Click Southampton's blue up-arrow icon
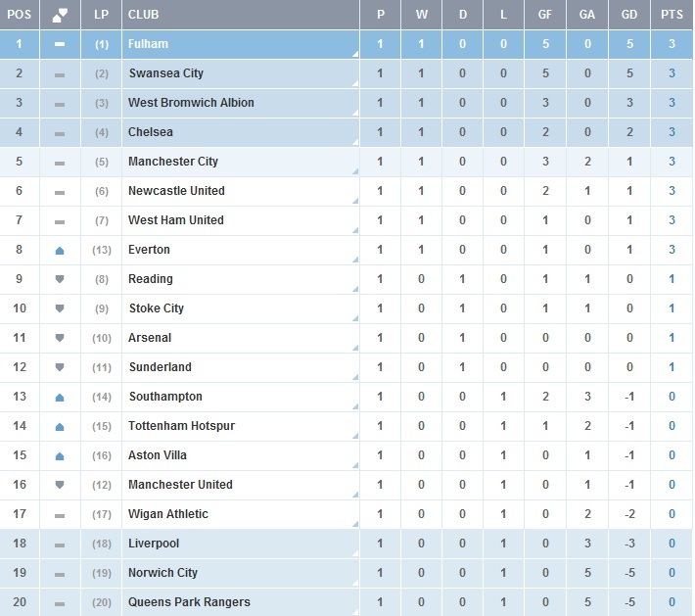 coord(60,398)
